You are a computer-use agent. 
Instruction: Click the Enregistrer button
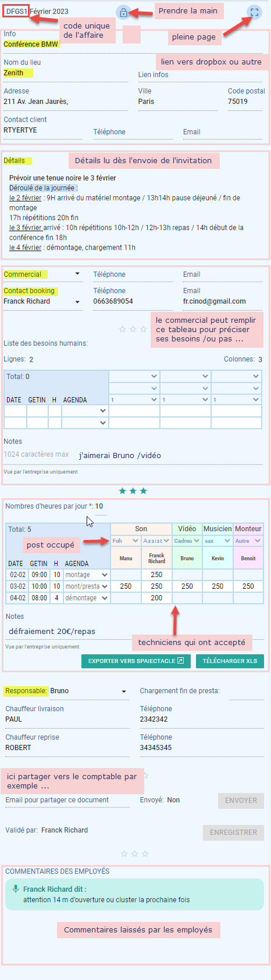pyautogui.click(x=233, y=833)
